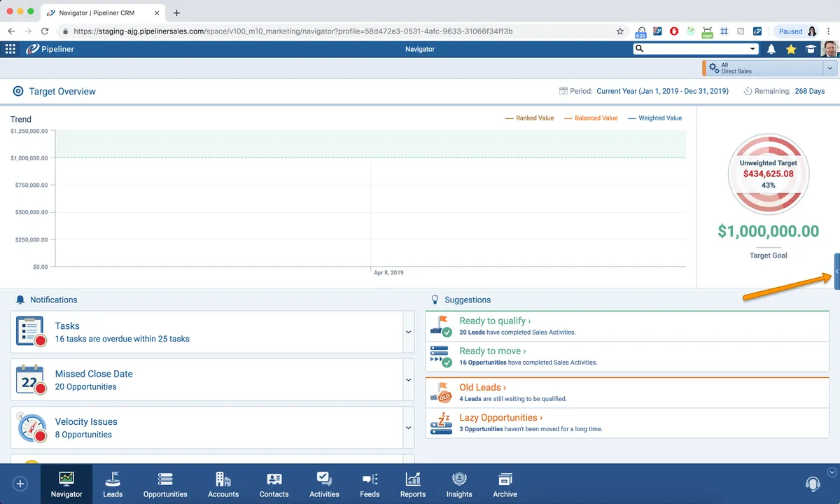Expand the Tasks notification card
This screenshot has width=840, height=504.
coord(409,332)
